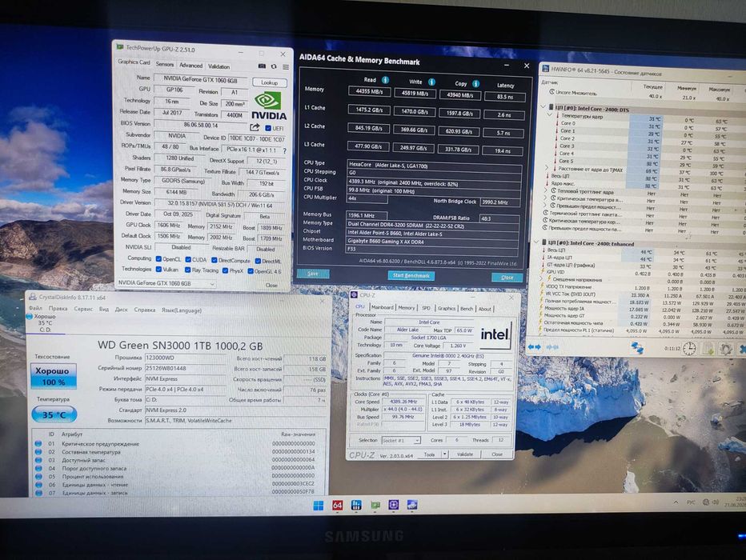Click Start Benchmark in AIDA64

[411, 276]
